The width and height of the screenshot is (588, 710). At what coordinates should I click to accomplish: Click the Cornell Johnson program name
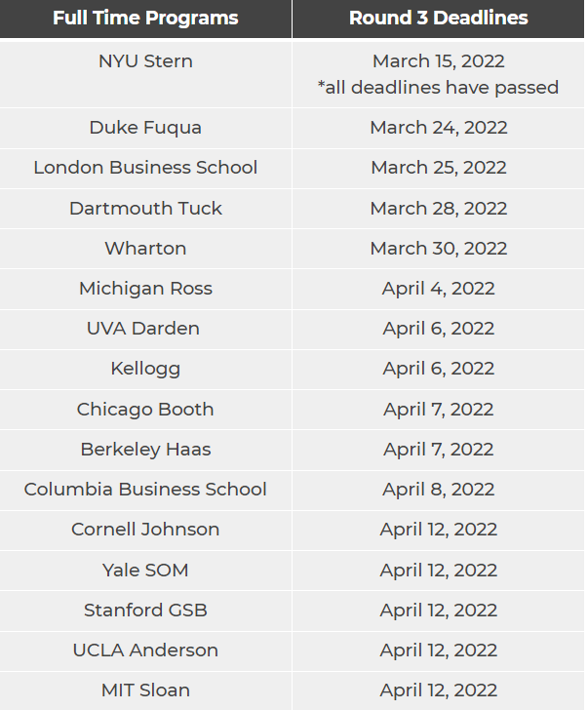click(x=145, y=530)
